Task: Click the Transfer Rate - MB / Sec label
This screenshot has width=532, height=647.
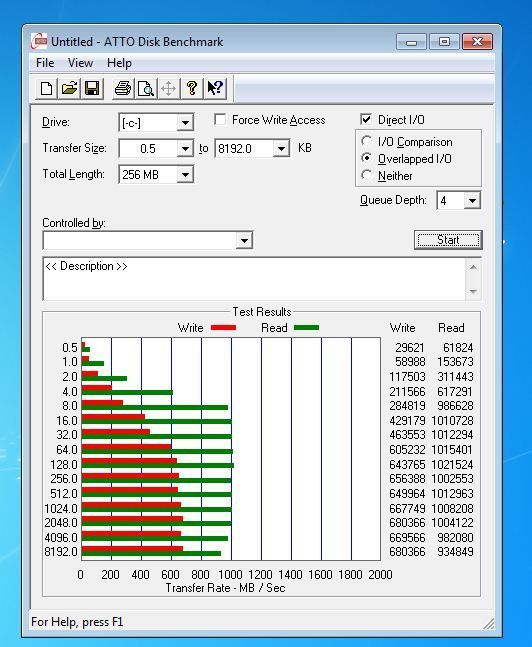Action: pos(225,588)
